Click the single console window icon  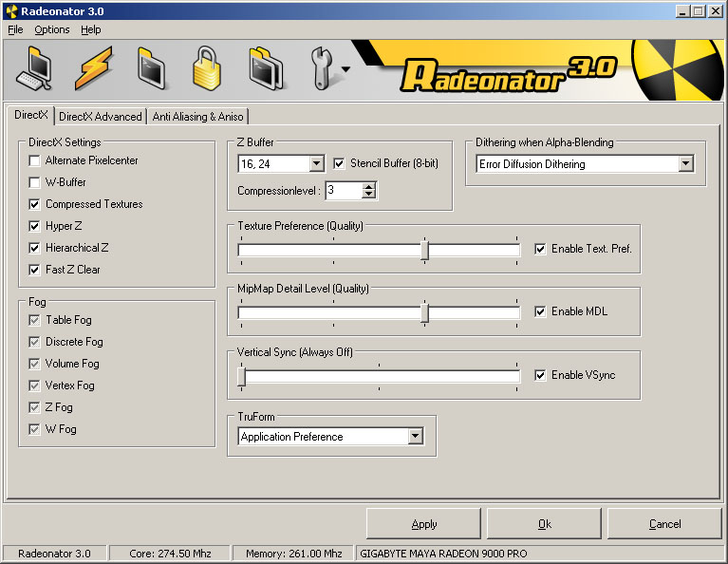pos(152,68)
